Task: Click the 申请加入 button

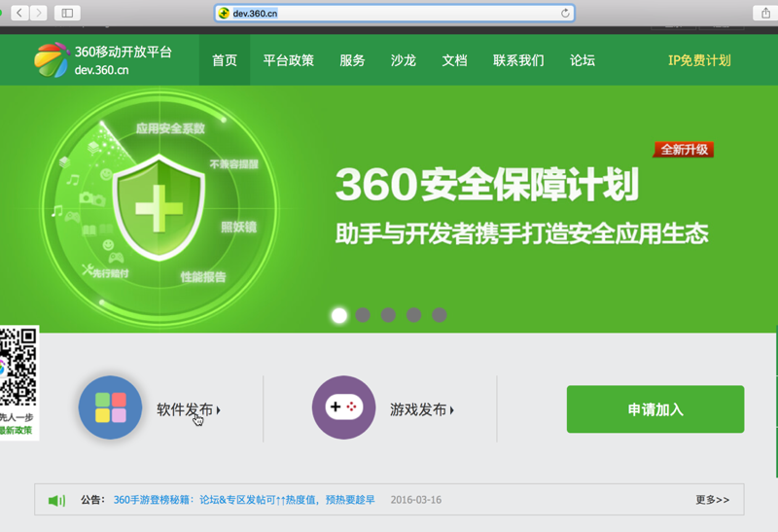Action: (655, 409)
